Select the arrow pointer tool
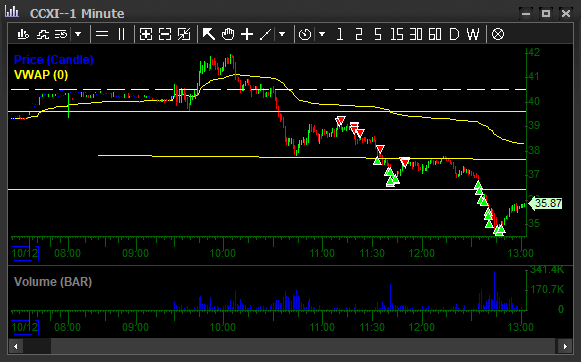The image size is (581, 362). (209, 34)
